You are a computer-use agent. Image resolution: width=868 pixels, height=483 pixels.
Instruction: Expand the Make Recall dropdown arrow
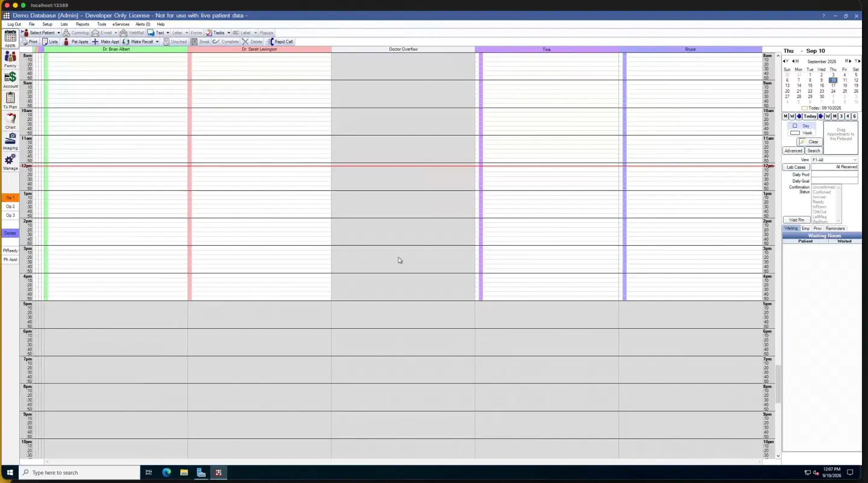(x=157, y=42)
